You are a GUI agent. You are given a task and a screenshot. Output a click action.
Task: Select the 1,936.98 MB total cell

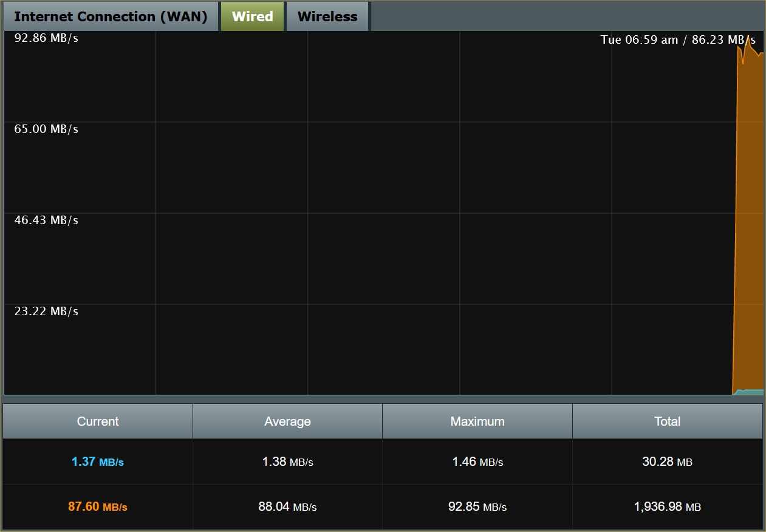click(x=668, y=506)
